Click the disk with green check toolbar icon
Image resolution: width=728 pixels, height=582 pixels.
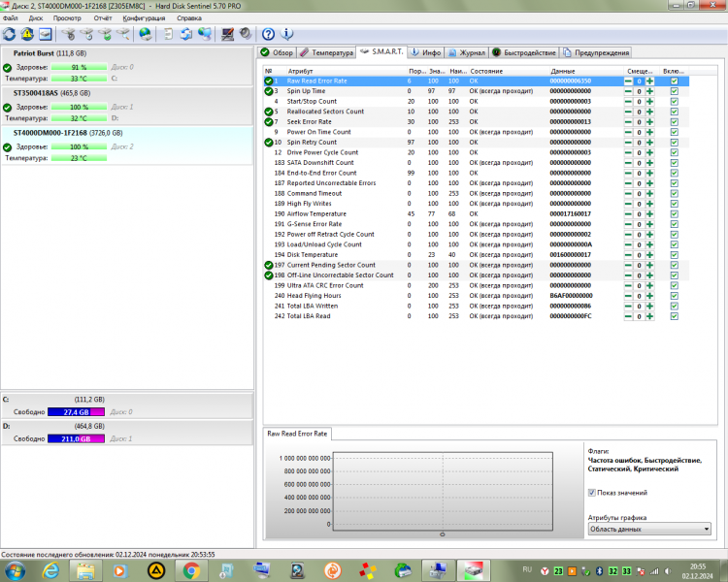pyautogui.click(x=105, y=34)
